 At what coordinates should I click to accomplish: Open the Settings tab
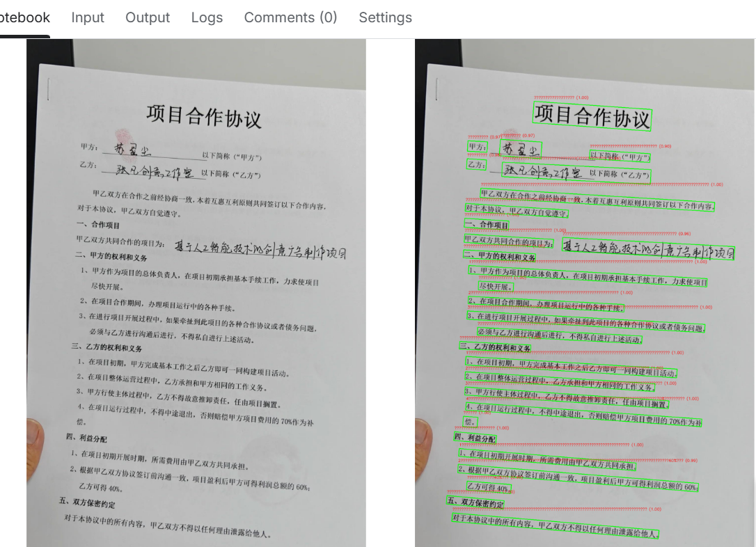tap(385, 17)
